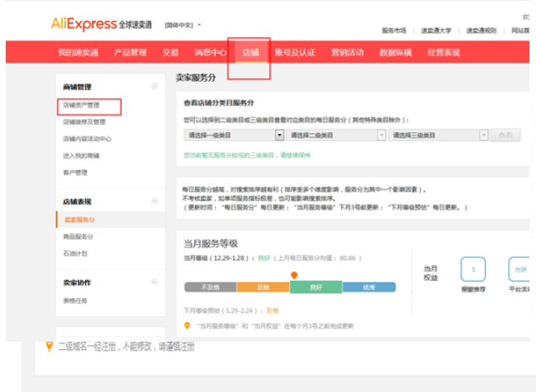Collapse the 商铺管理 sidebar section

point(154,87)
